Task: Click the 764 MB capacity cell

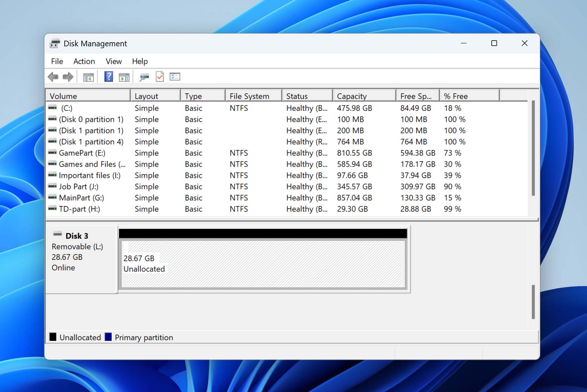Action: (x=350, y=142)
